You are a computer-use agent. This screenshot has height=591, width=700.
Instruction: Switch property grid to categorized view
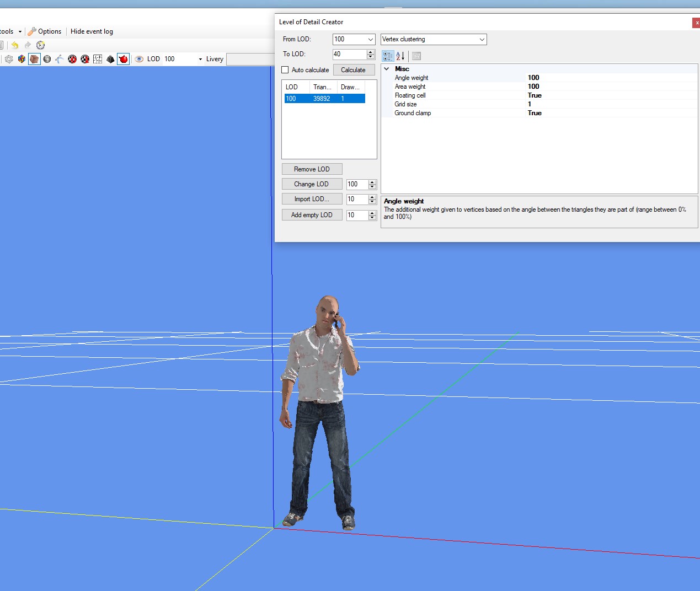387,56
